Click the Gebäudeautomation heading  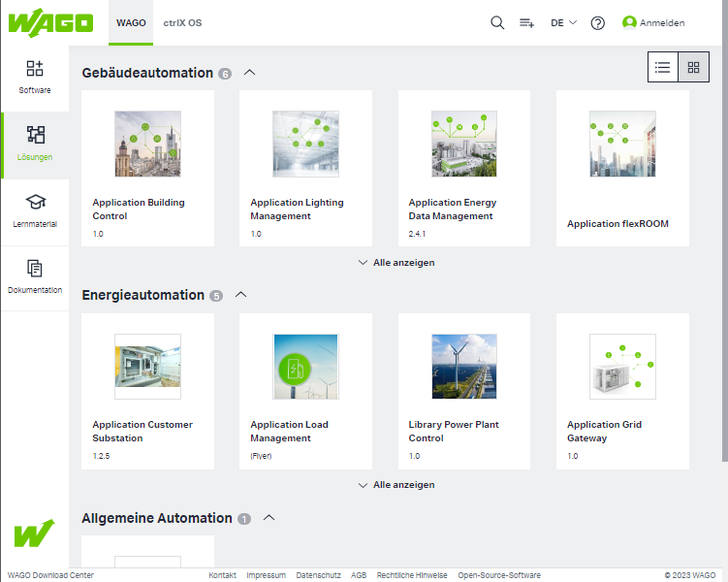coord(147,73)
